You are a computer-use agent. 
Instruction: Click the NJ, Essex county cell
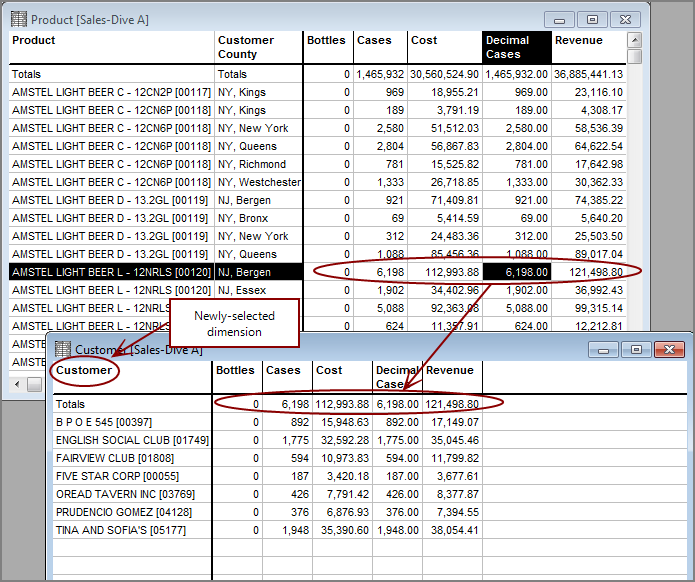coord(259,290)
